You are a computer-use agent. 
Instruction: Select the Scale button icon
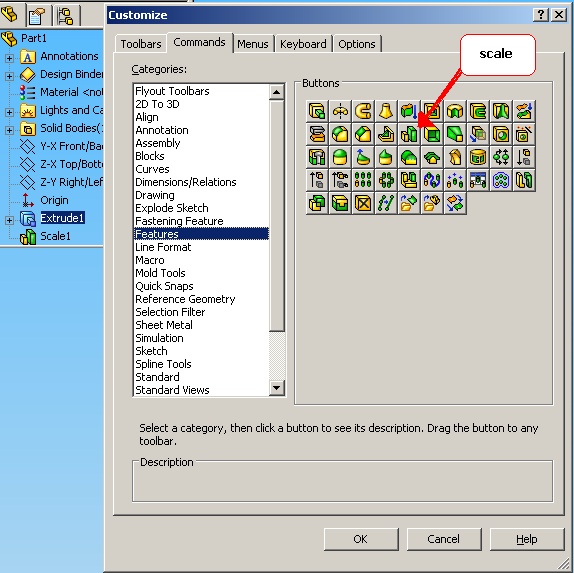click(x=409, y=134)
